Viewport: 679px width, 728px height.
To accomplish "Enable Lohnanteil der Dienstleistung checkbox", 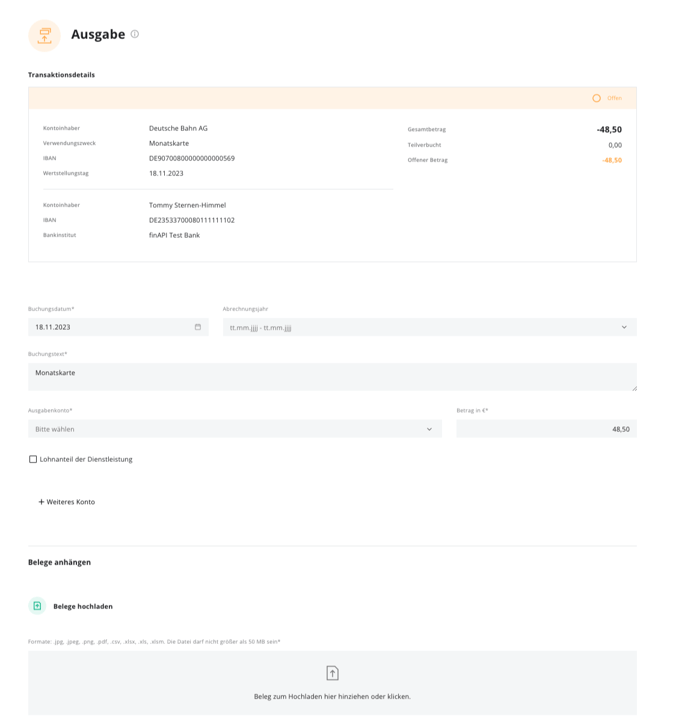I will pos(33,459).
